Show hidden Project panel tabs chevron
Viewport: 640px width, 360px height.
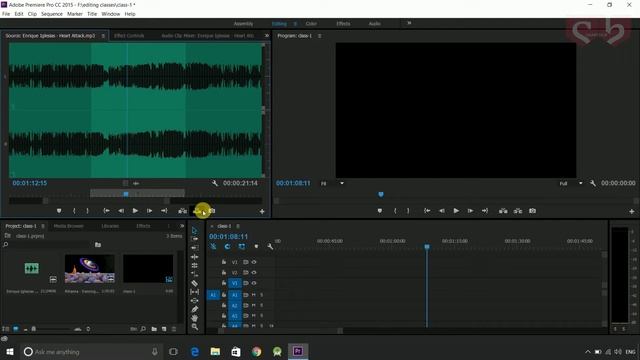tap(182, 226)
